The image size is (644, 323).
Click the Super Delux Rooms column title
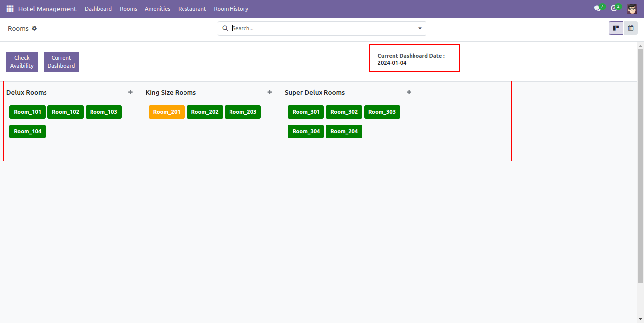point(315,92)
